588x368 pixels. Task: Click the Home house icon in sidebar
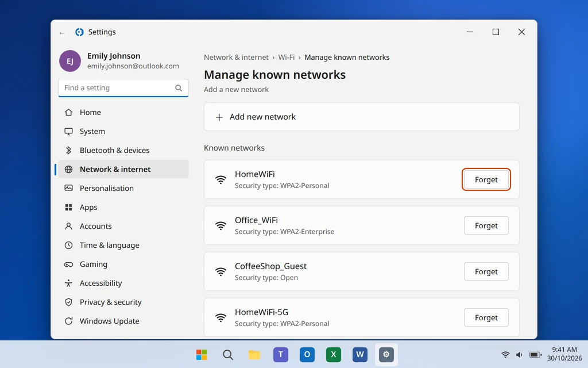pyautogui.click(x=69, y=112)
